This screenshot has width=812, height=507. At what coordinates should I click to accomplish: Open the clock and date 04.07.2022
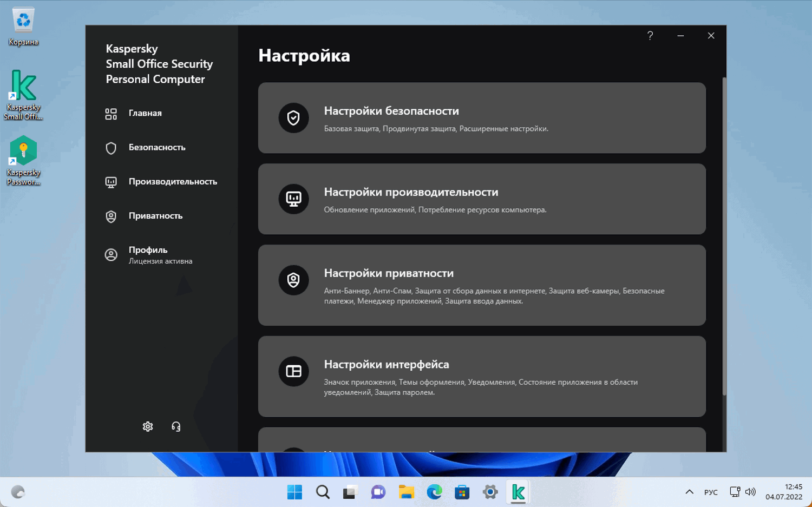coord(784,492)
